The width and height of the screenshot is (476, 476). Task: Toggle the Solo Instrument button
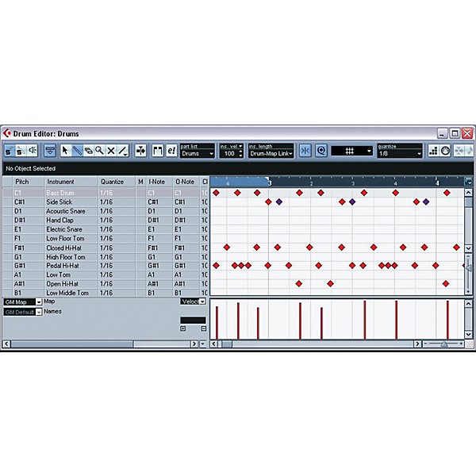(21, 151)
